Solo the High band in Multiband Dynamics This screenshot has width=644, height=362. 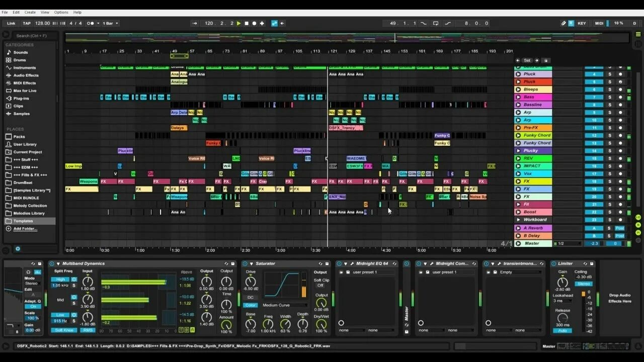click(x=74, y=286)
